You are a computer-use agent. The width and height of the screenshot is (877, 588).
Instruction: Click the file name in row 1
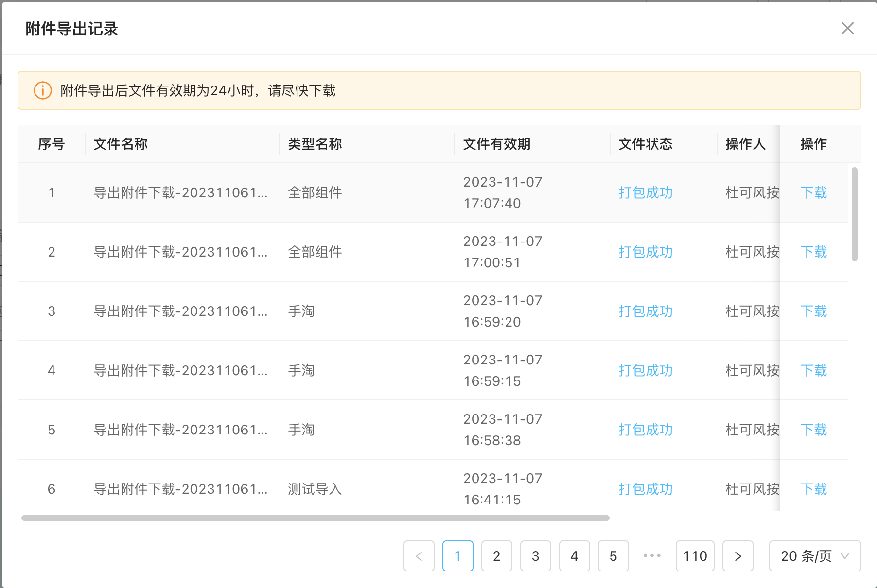click(180, 193)
